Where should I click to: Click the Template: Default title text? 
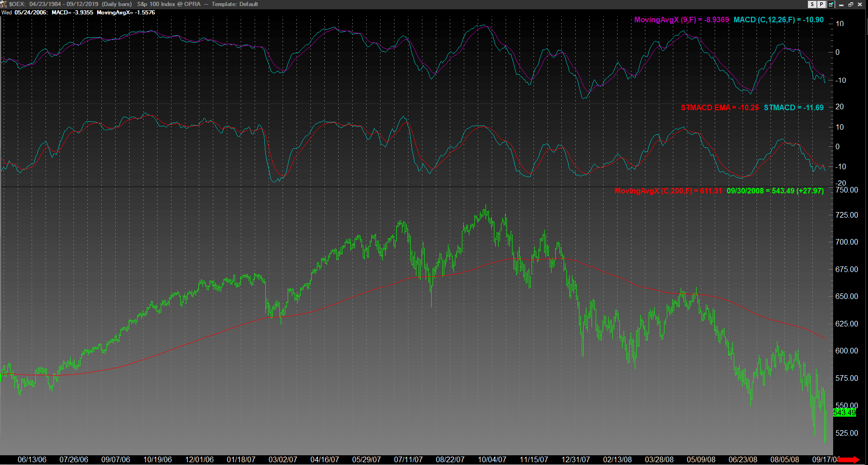click(235, 4)
